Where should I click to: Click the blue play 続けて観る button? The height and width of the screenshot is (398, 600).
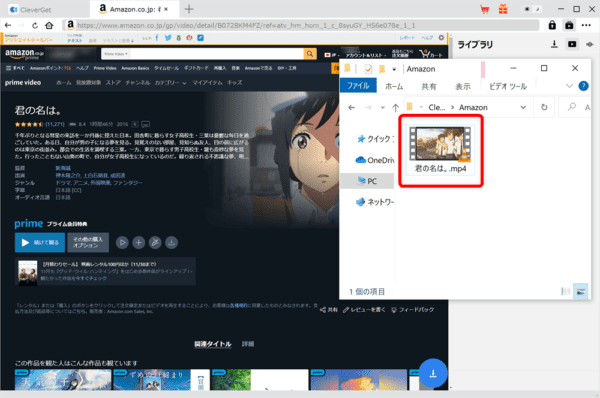click(40, 242)
